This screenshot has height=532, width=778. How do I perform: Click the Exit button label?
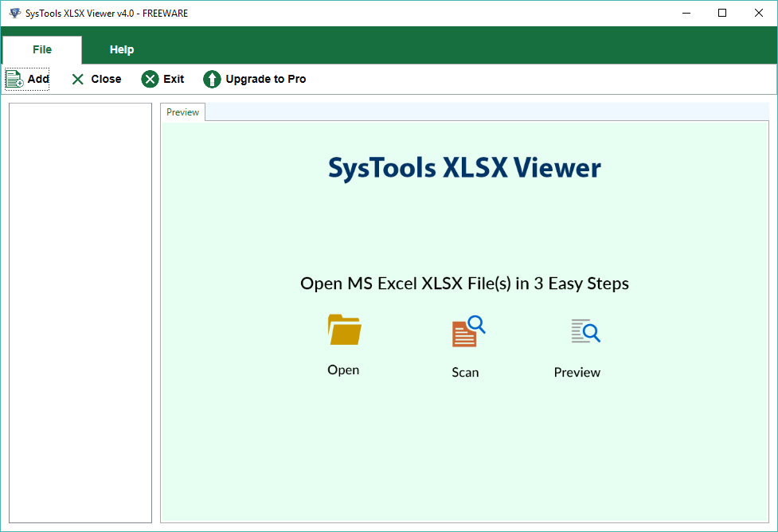click(174, 79)
